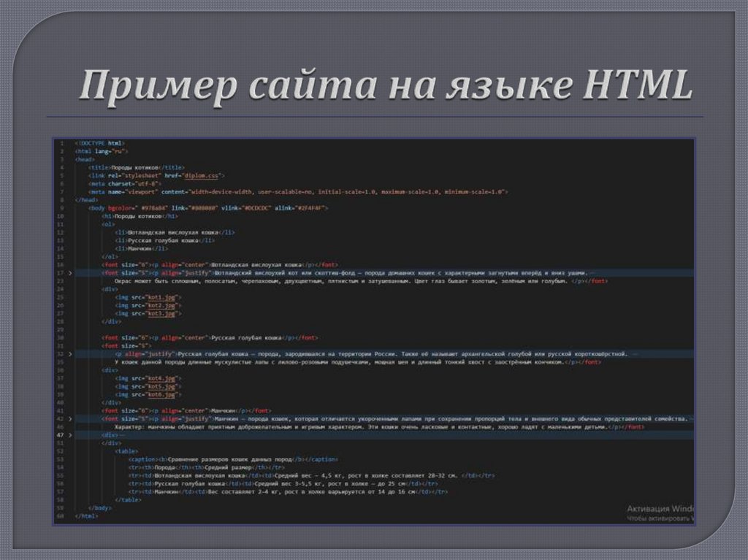748x560 pixels.
Task: Click the line starting 'Характер: манчкины обладают'
Action: (379, 427)
